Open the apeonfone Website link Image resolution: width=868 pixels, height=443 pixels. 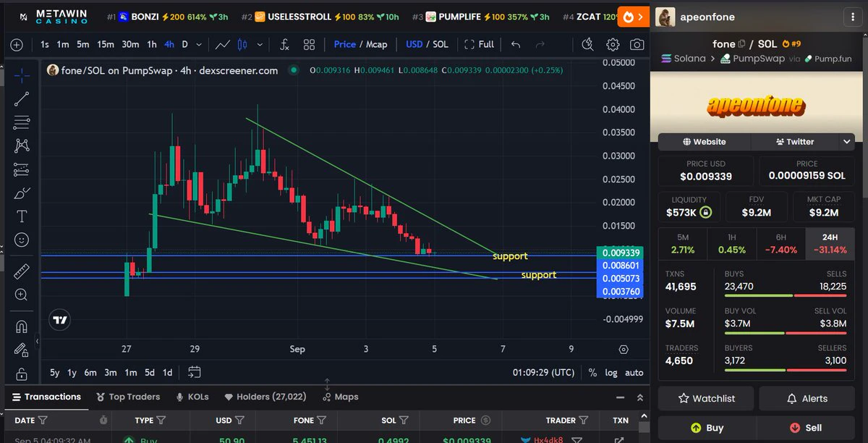click(x=704, y=142)
